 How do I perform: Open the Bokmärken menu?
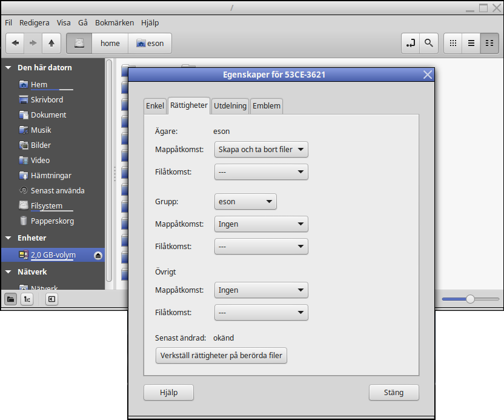point(114,23)
